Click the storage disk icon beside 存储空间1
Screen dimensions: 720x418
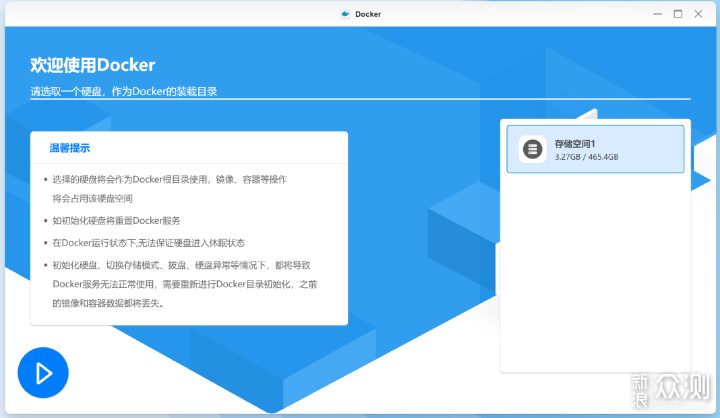533,149
